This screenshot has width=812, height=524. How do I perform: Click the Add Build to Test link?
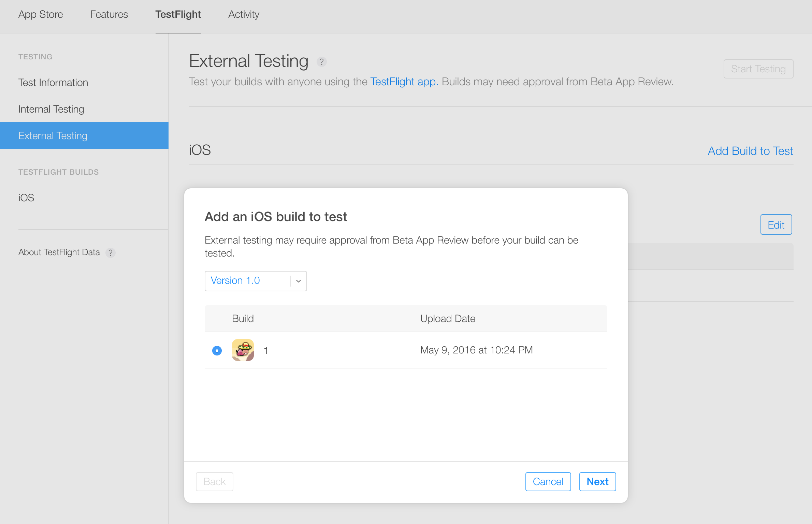point(750,151)
